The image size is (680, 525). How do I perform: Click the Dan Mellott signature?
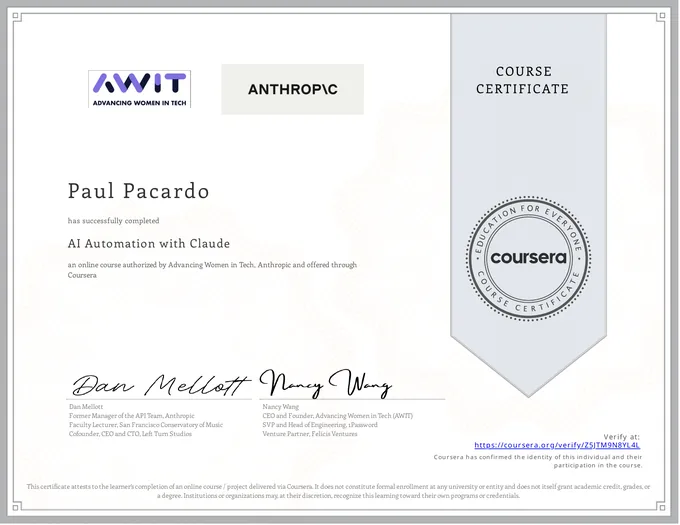(x=160, y=385)
